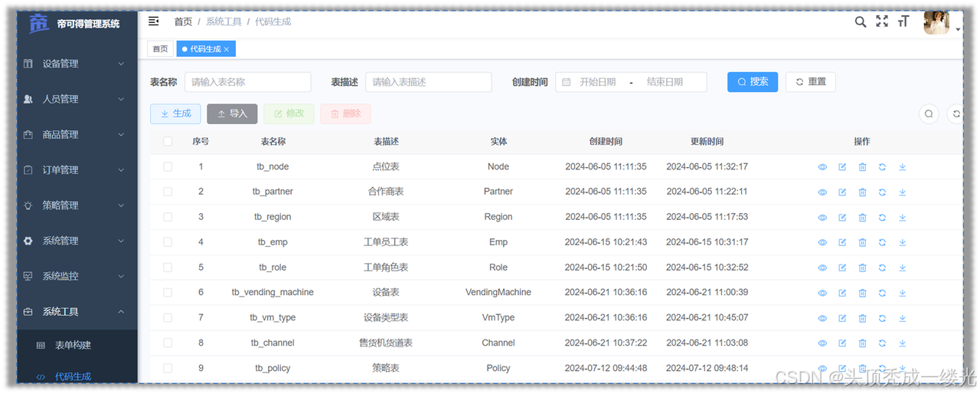
Task: Click the 导入 button
Action: (232, 113)
